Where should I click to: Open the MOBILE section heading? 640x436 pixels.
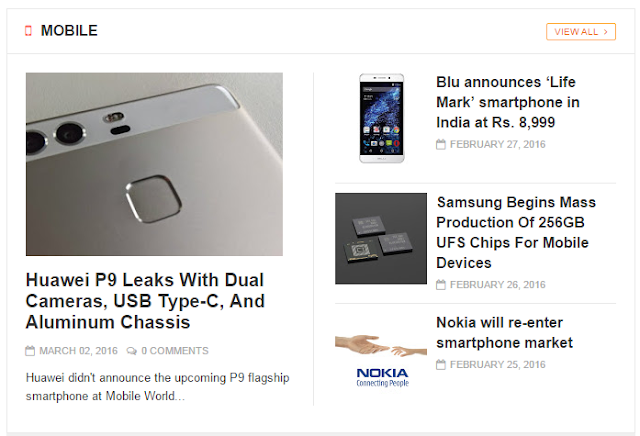(x=69, y=31)
